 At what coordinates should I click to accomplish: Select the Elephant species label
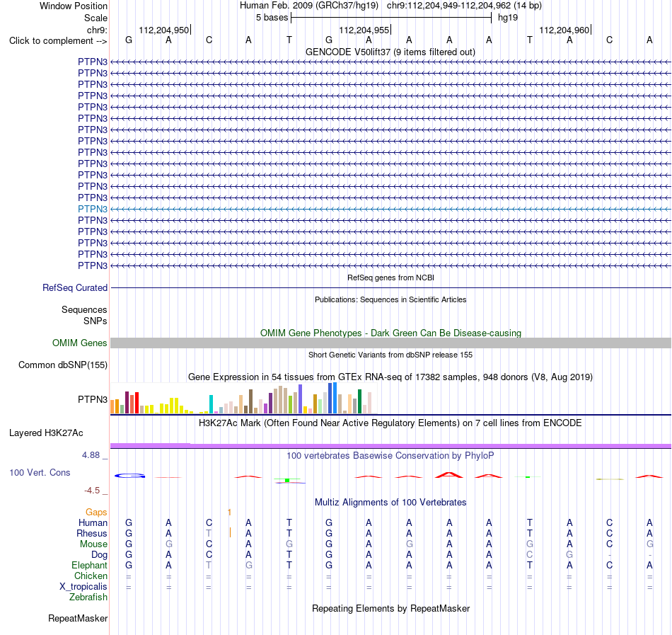pos(89,565)
